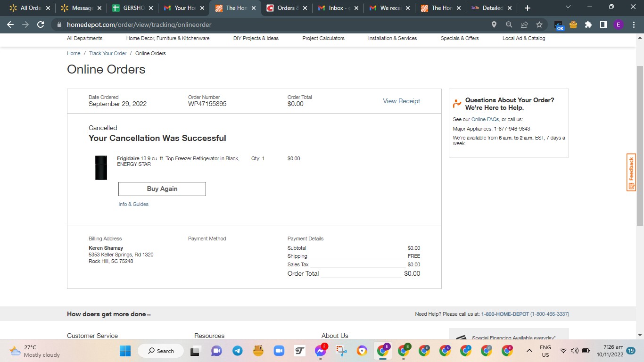
Task: Open the notification count badge 19
Action: coord(631,351)
